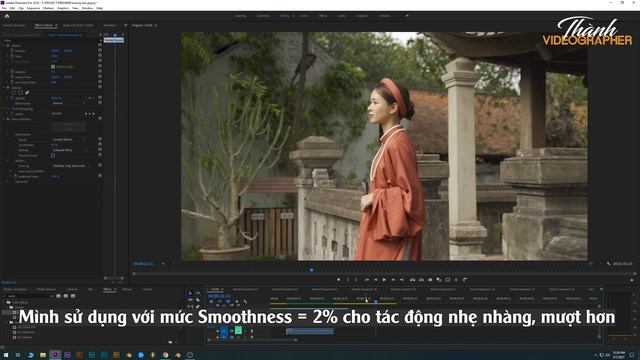Image resolution: width=640 pixels, height=360 pixels.
Task: Reset the Motion effect parameters
Action: [x=100, y=46]
